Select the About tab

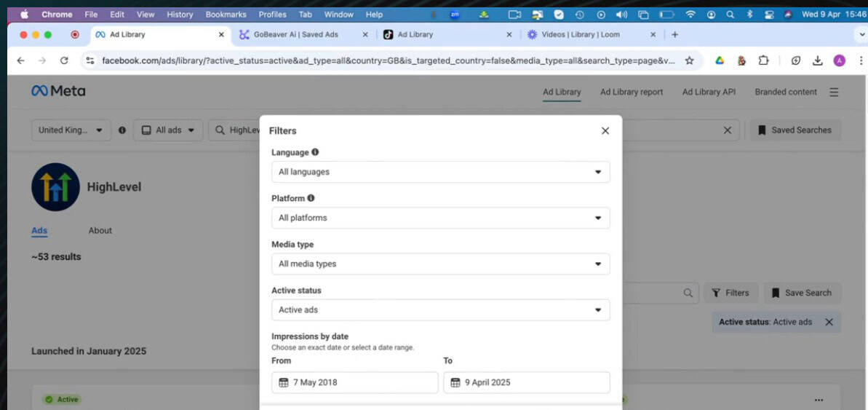[x=100, y=230]
